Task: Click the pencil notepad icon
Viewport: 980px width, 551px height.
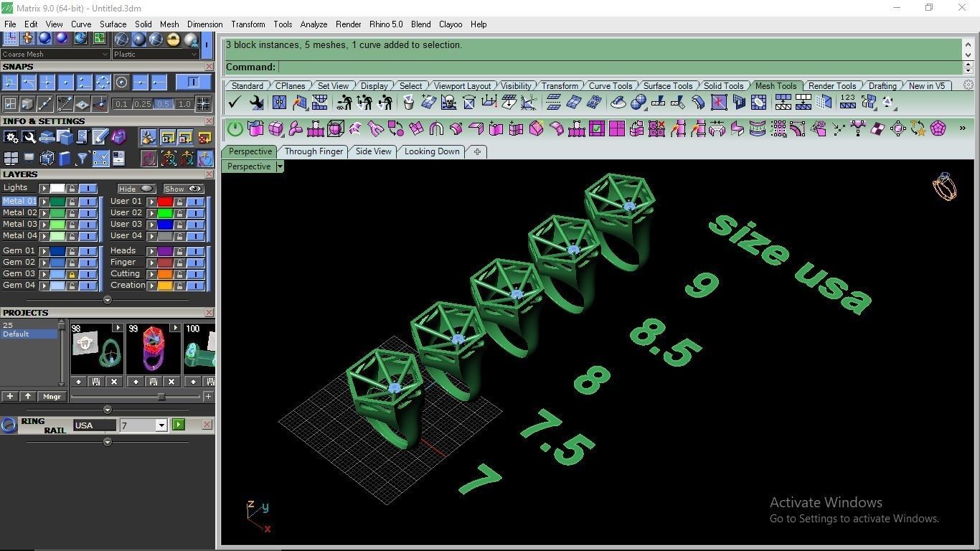Action: (100, 137)
